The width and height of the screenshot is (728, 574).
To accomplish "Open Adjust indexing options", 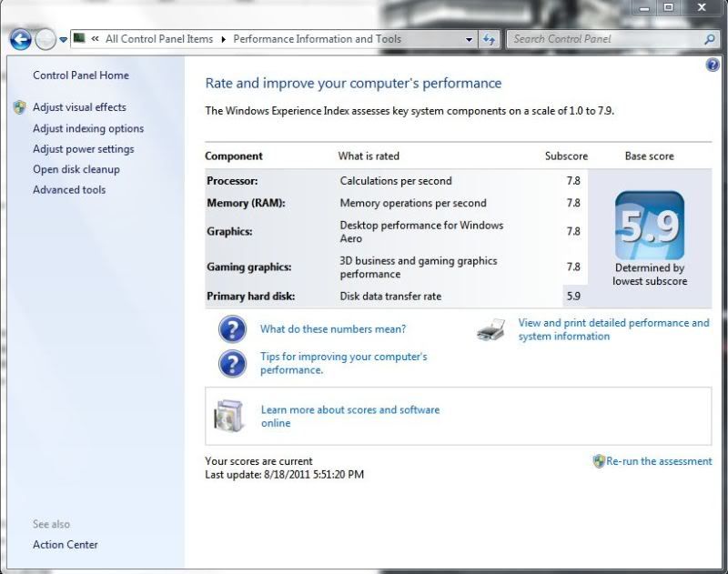I will 88,128.
